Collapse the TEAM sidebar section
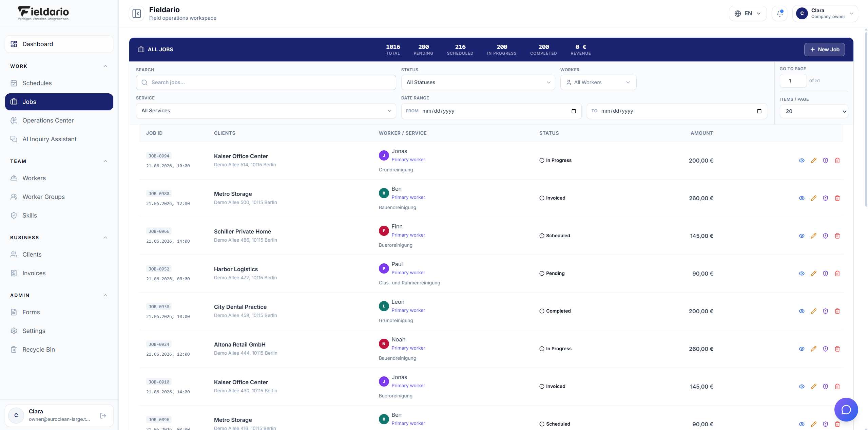 (105, 161)
